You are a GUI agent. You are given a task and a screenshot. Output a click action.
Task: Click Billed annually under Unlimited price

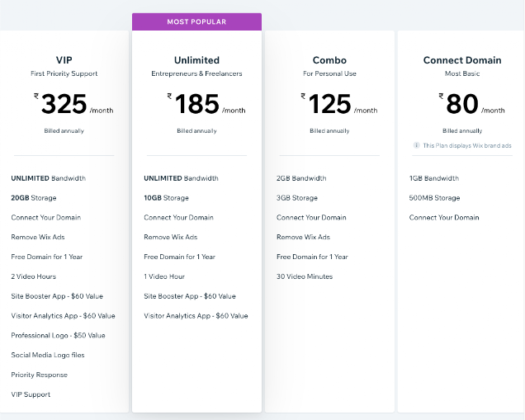[x=196, y=131]
